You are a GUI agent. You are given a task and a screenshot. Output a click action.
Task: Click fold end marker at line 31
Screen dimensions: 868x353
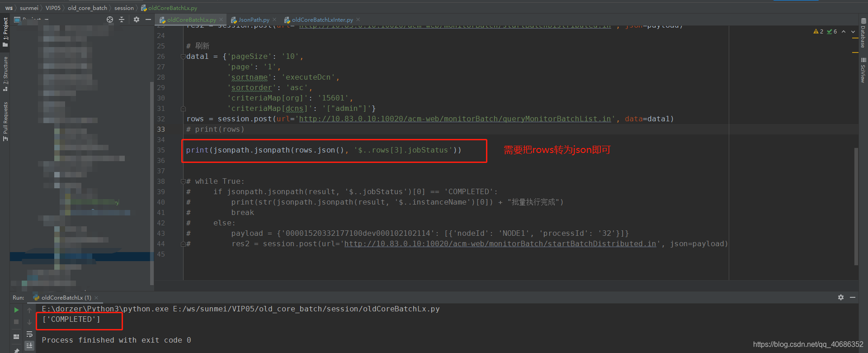coord(183,109)
